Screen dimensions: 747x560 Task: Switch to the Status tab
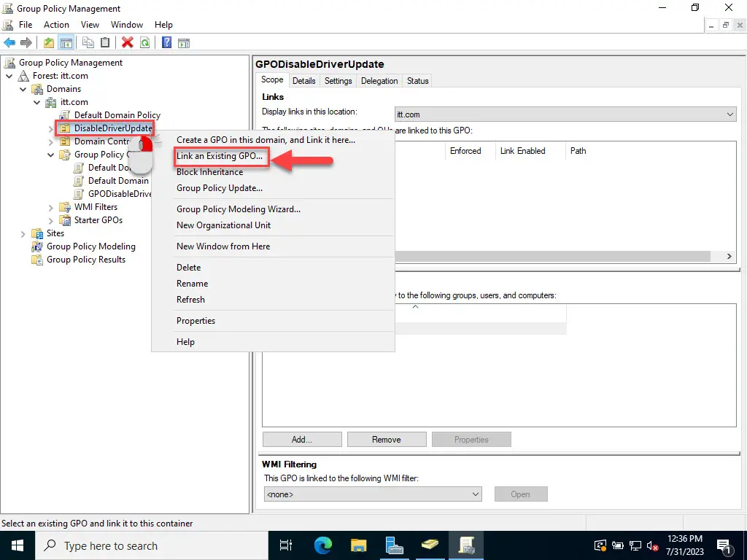(418, 81)
